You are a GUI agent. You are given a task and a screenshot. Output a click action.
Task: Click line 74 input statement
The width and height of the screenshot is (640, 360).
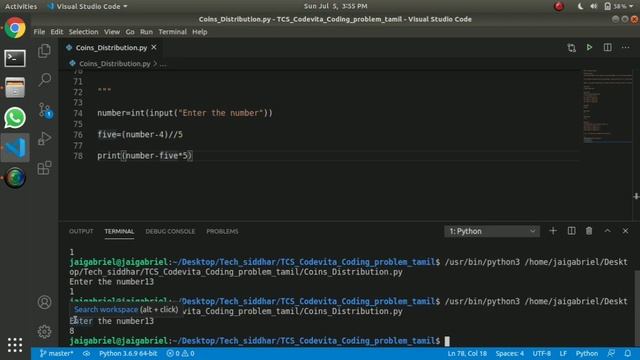184,113
